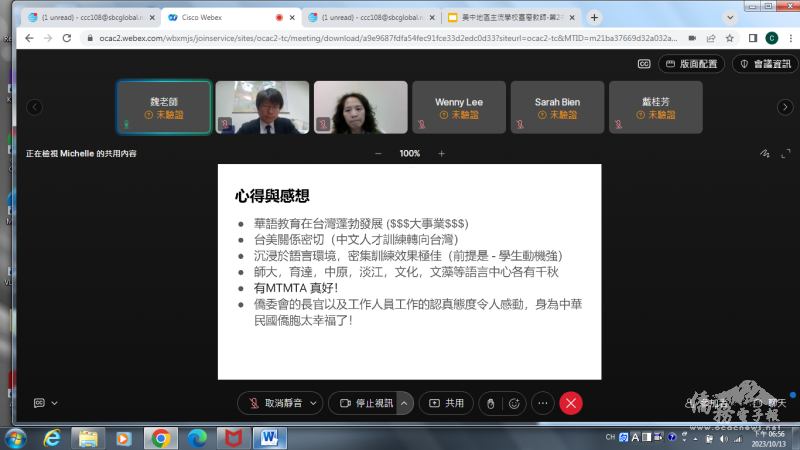Click the 100% zoom level
This screenshot has height=450, width=800.
click(409, 154)
